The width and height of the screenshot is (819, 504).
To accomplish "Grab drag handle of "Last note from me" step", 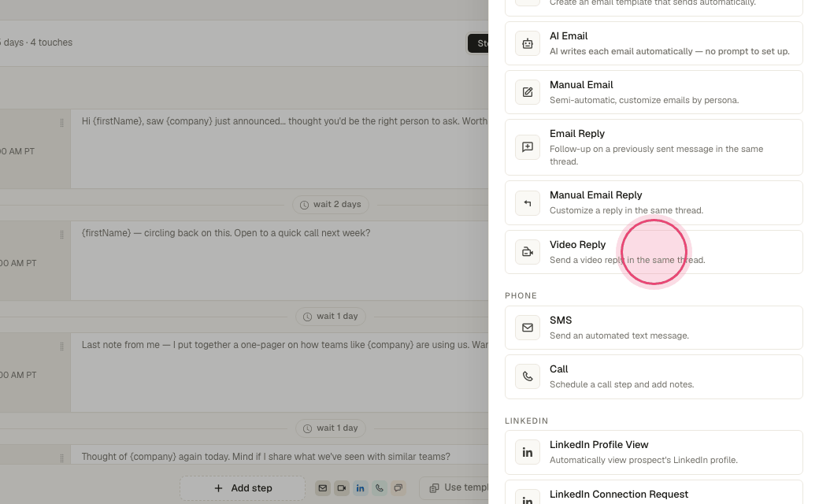I will point(61,346).
